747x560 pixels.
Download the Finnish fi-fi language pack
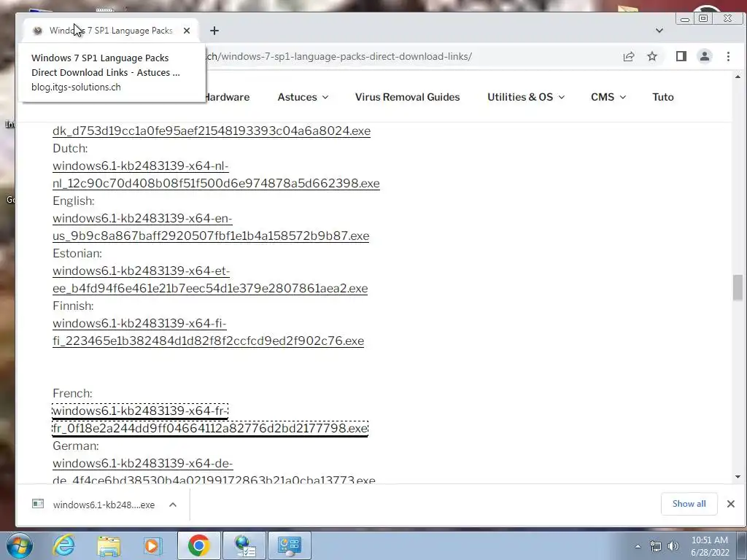tap(208, 332)
